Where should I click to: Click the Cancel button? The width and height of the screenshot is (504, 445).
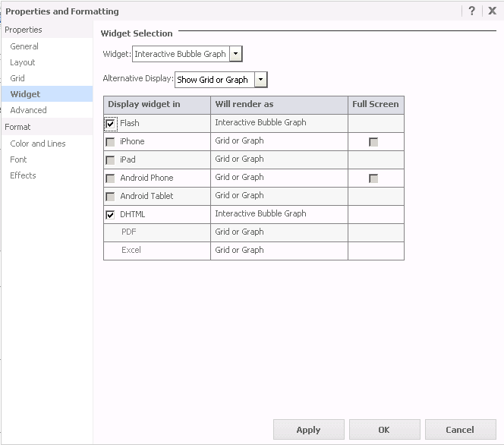pyautogui.click(x=460, y=430)
